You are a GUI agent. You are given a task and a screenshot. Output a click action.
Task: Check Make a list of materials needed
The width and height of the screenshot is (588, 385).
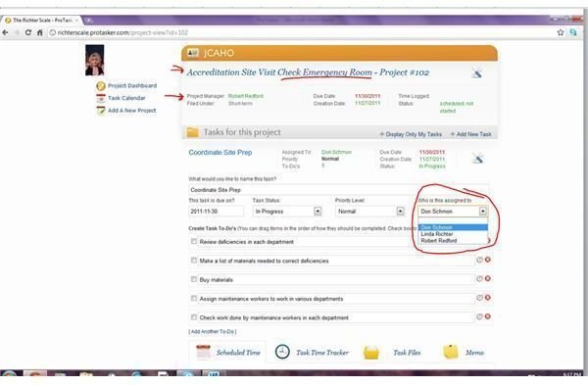click(194, 261)
